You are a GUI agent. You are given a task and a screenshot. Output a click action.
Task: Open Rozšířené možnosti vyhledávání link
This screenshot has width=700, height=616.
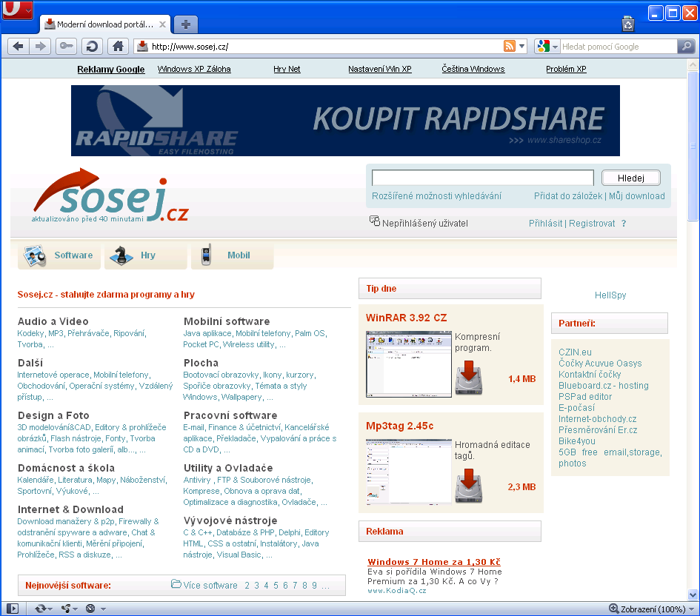point(436,195)
